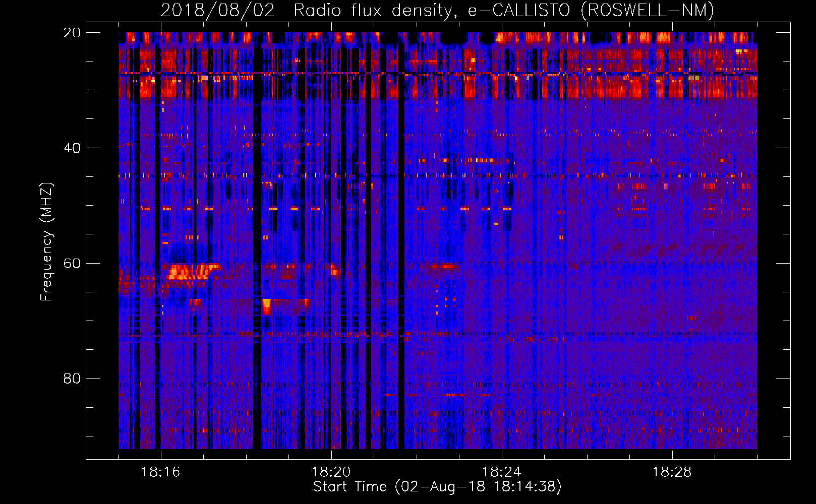816x504 pixels.
Task: Click the 18:24 time tick label
Action: click(502, 472)
